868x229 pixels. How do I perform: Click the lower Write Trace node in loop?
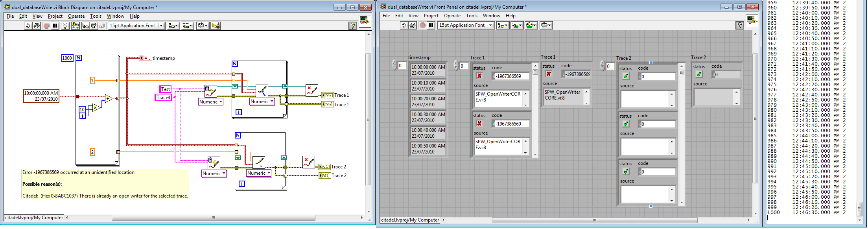coord(259,163)
